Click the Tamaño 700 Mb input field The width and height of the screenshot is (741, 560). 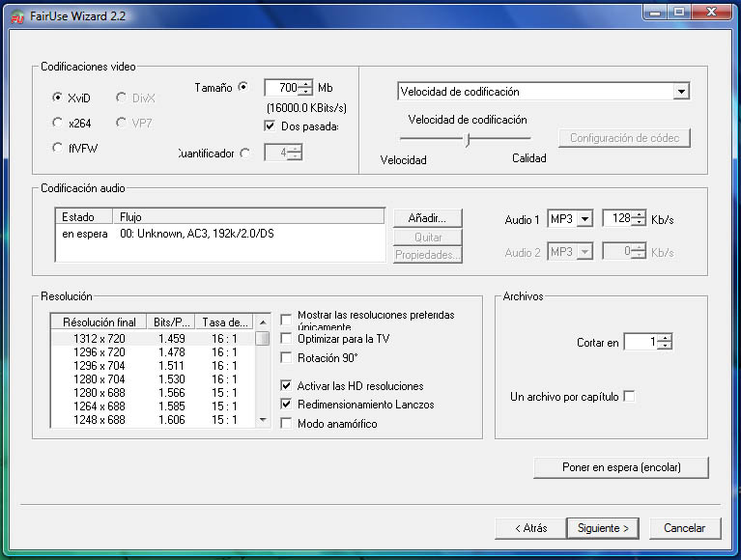coord(282,87)
